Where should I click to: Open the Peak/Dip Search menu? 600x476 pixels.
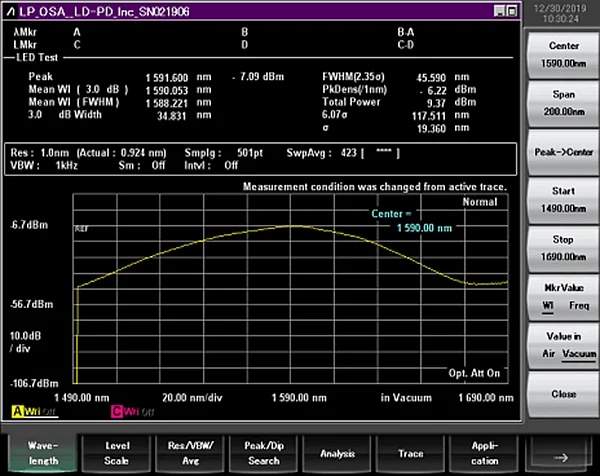click(264, 454)
